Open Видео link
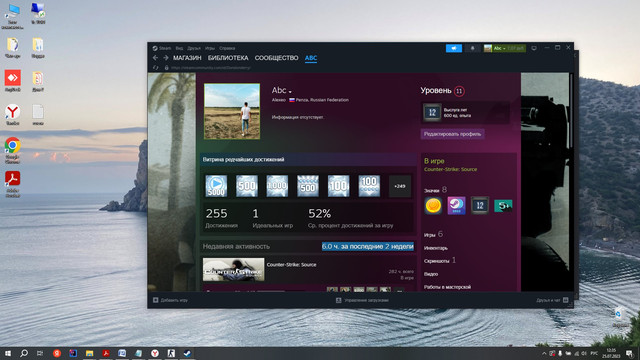Image resolution: width=640 pixels, height=360 pixels. [431, 274]
